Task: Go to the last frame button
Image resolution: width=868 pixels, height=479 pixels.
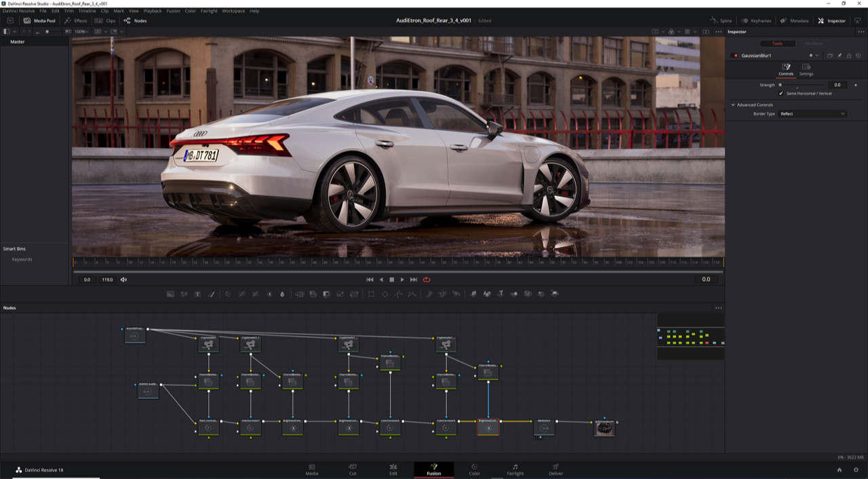Action: 413,280
